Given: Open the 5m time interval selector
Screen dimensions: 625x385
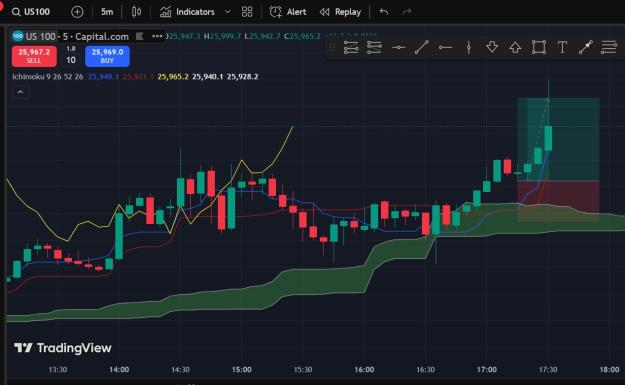Looking at the screenshot, I should 107,12.
